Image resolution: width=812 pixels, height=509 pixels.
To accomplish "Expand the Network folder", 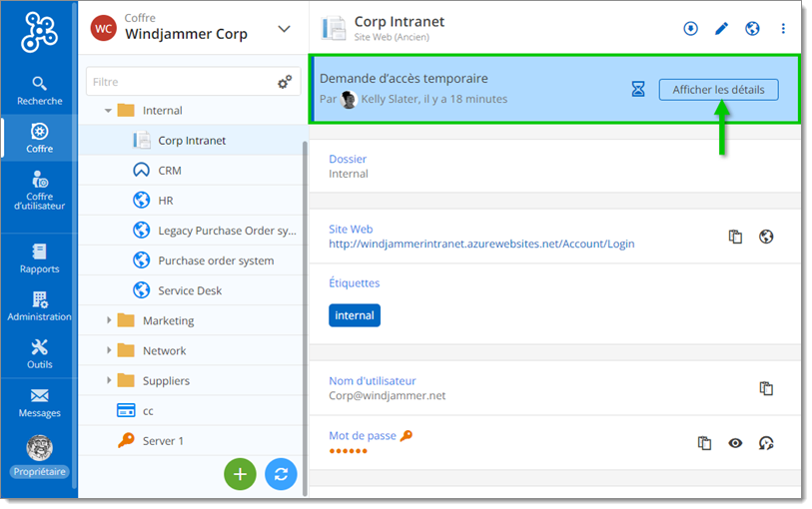I will (109, 350).
